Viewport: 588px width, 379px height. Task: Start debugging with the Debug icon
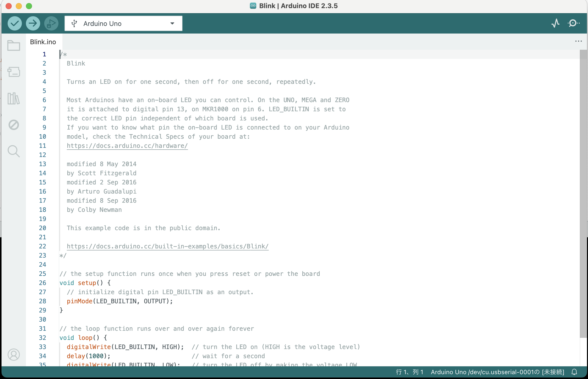point(51,24)
